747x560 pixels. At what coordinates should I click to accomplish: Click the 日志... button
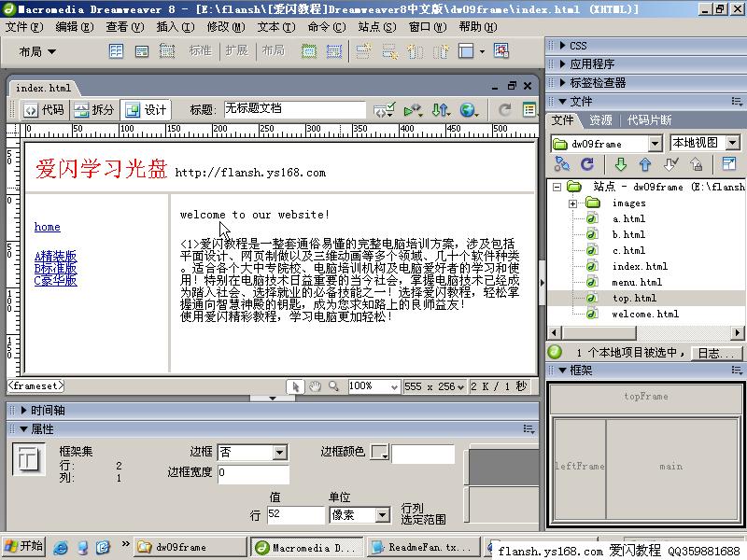pyautogui.click(x=716, y=353)
